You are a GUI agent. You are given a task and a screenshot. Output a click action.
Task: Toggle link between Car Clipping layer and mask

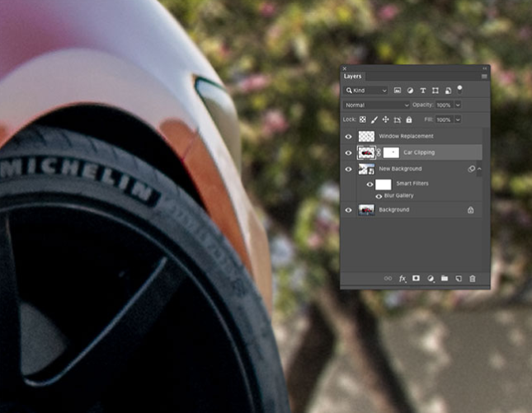379,153
